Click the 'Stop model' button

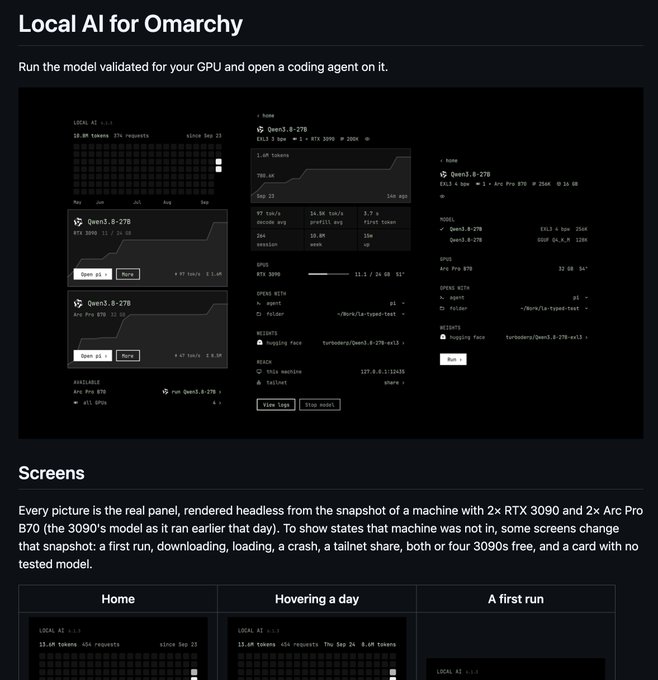(x=320, y=405)
